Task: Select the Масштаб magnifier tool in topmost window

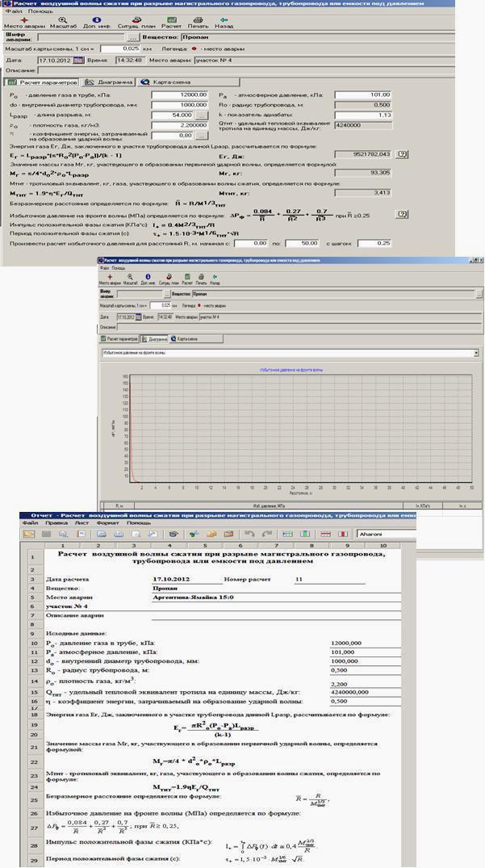Action: (x=63, y=22)
